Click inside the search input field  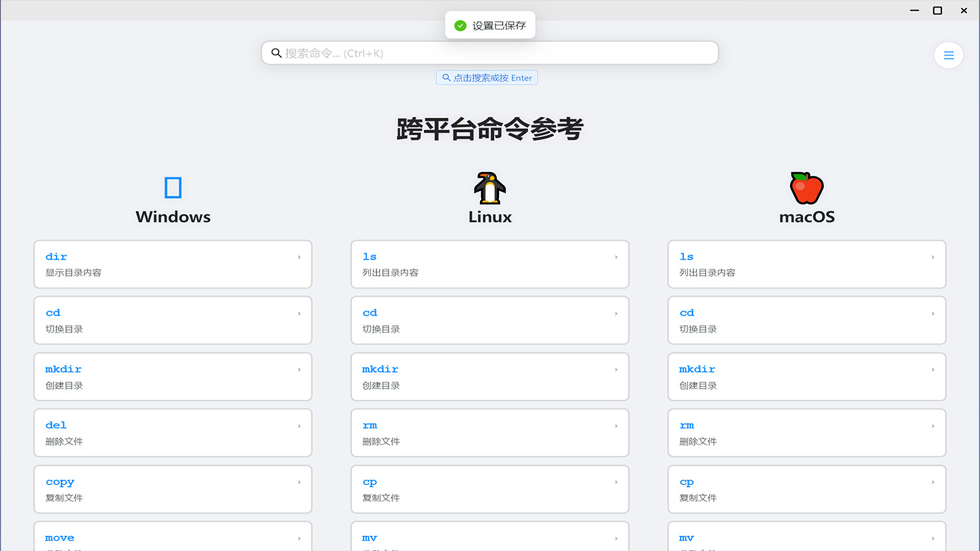(x=490, y=53)
